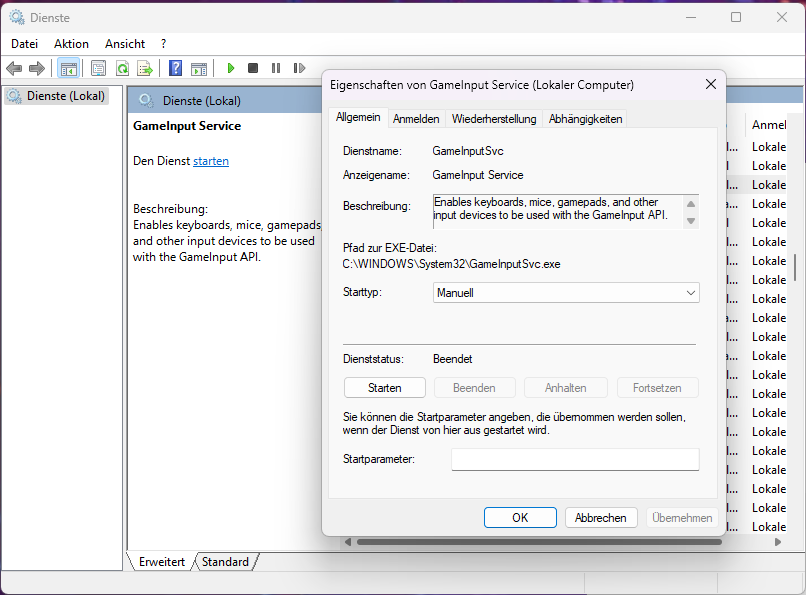Start service with green play icon
The height and width of the screenshot is (595, 806).
point(231,68)
